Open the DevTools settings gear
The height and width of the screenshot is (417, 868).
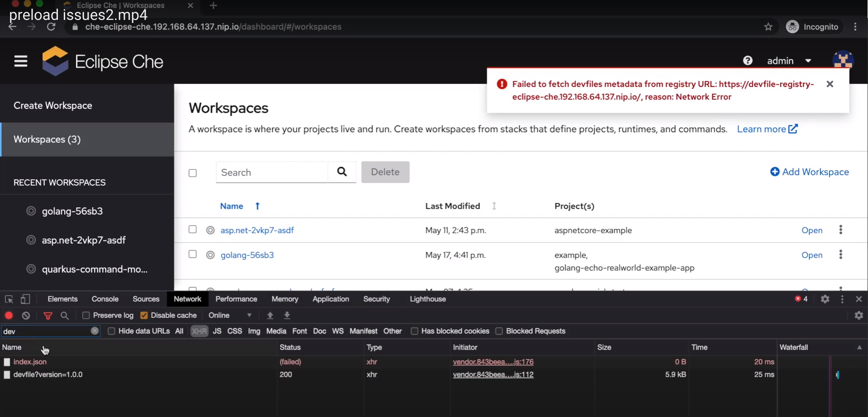point(825,299)
